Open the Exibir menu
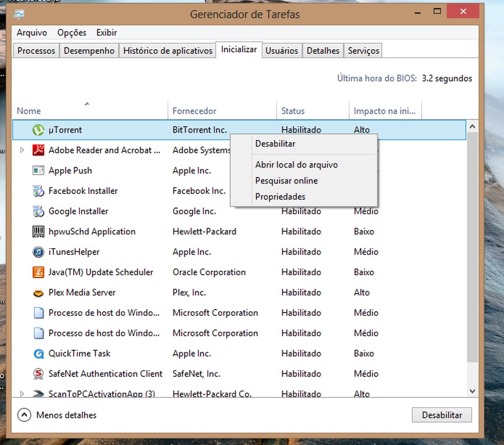 click(x=107, y=32)
